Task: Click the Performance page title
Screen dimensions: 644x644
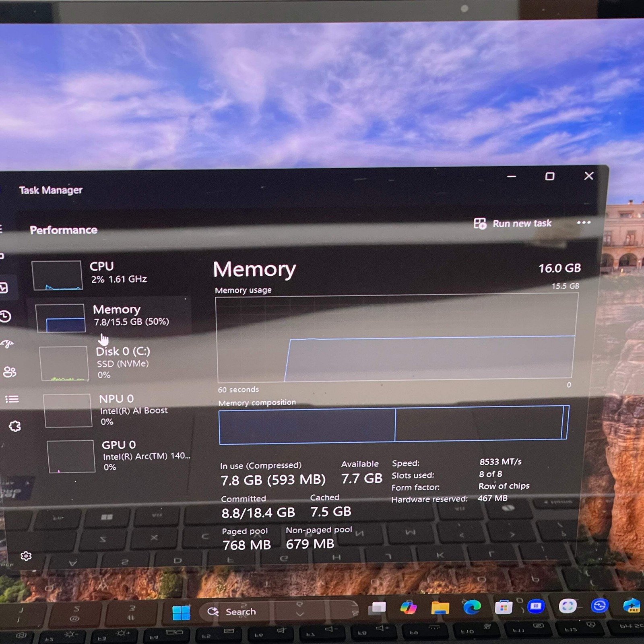Action: coord(64,230)
